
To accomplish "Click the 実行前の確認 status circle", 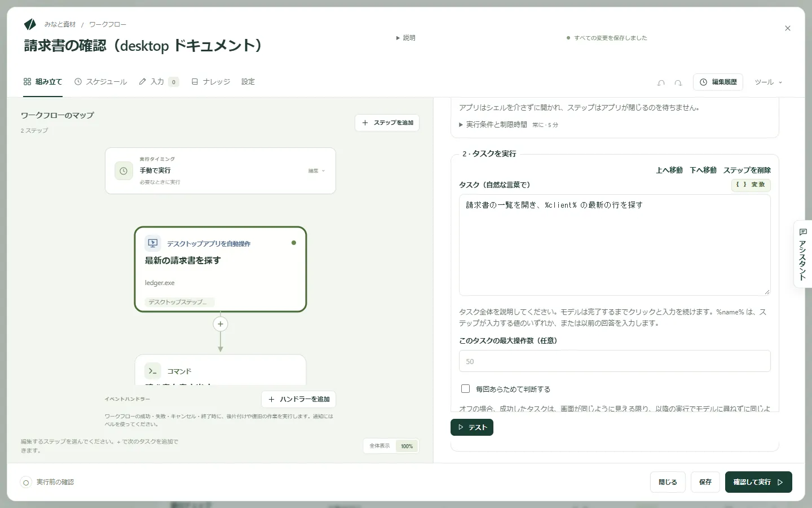I will click(26, 483).
